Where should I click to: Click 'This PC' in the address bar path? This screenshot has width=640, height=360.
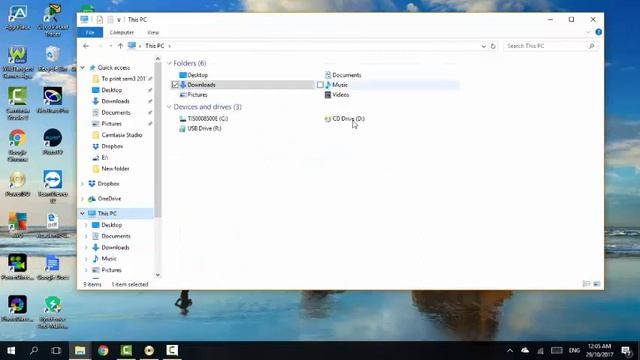[155, 46]
